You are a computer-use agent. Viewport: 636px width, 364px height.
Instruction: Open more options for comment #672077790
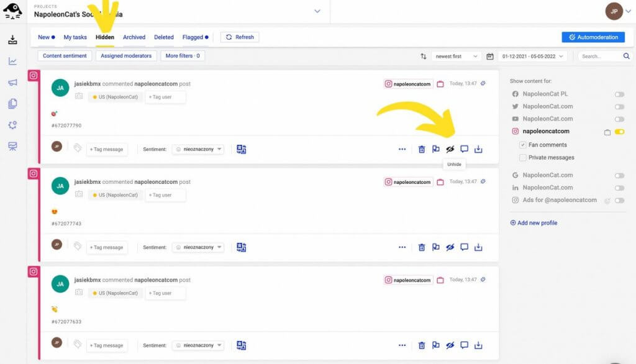[x=402, y=149]
